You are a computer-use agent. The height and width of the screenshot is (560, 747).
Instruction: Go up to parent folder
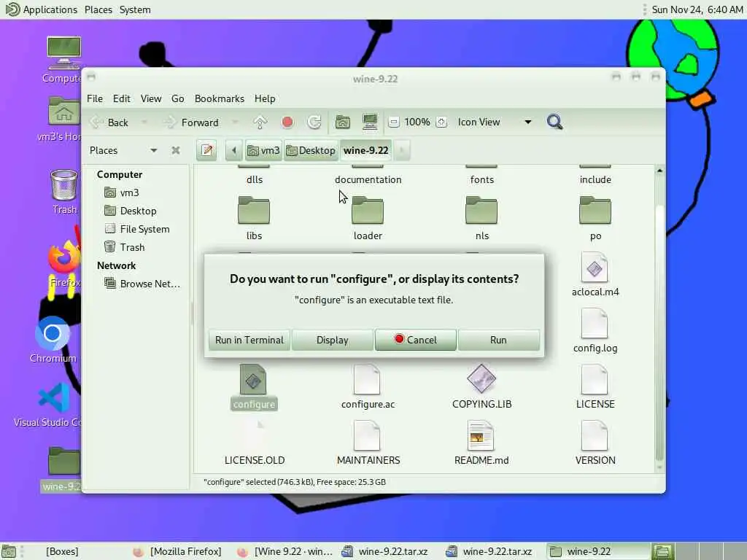260,122
